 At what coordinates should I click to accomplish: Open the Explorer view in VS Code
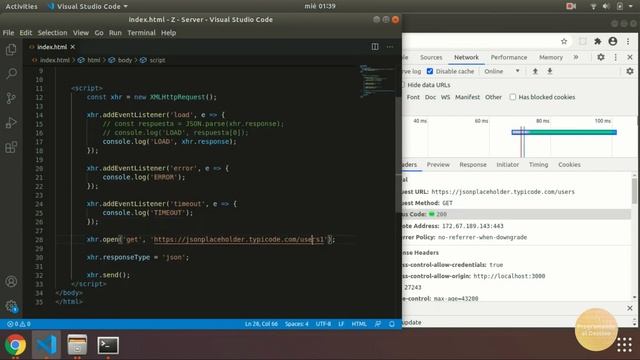(x=11, y=50)
